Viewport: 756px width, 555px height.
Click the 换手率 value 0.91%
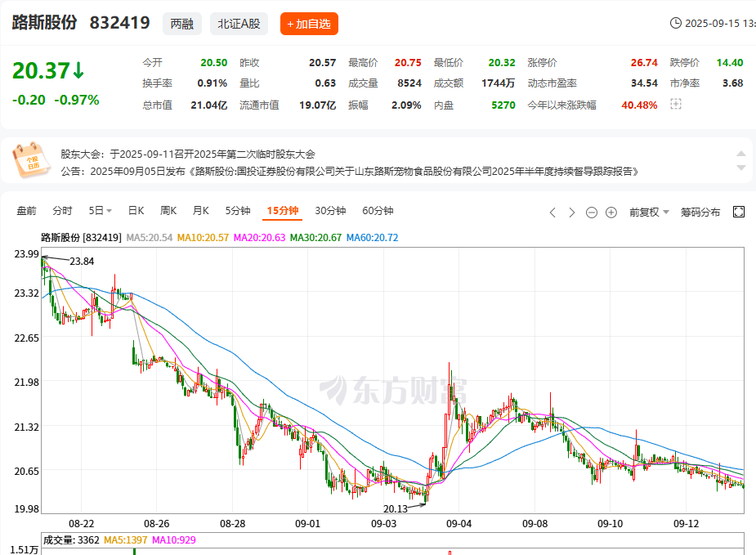(x=212, y=83)
